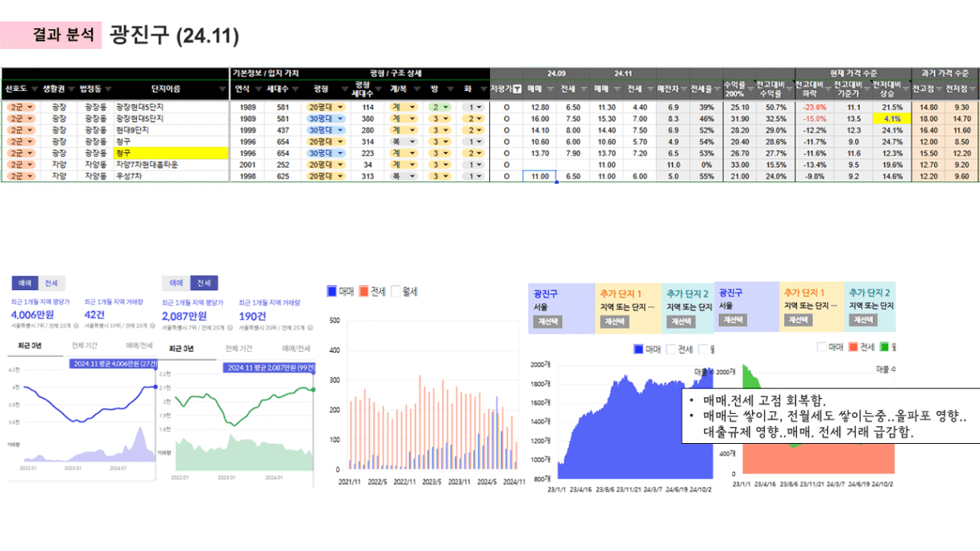Open the 법정동 column filter icon
Image resolution: width=980 pixels, height=551 pixels.
pyautogui.click(x=108, y=89)
